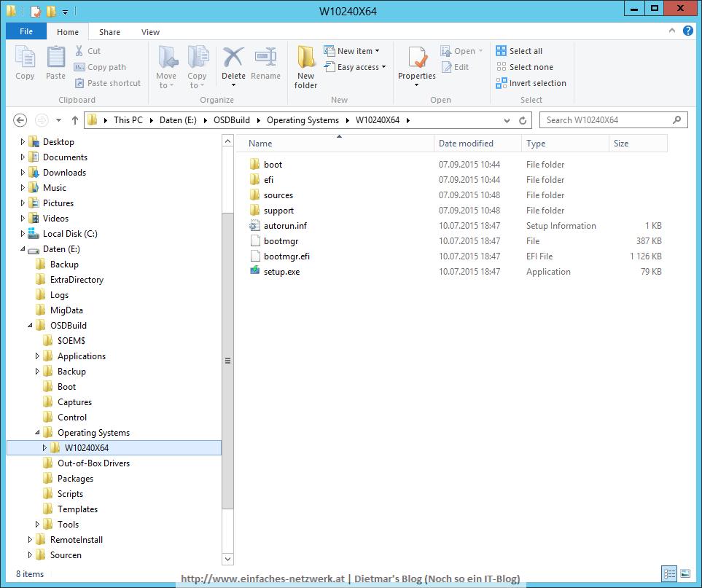Open the File menu
This screenshot has width=702, height=588.
tap(26, 31)
